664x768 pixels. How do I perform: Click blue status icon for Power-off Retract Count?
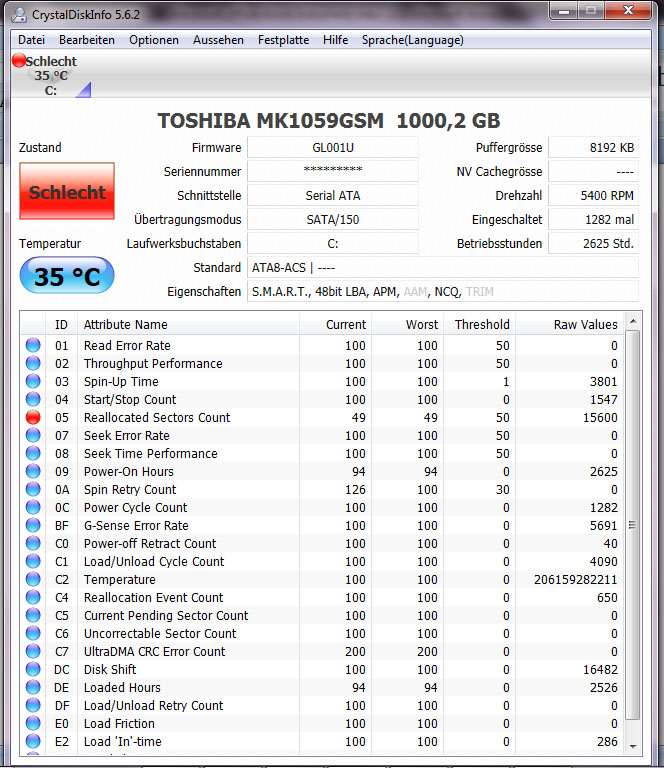pos(33,543)
